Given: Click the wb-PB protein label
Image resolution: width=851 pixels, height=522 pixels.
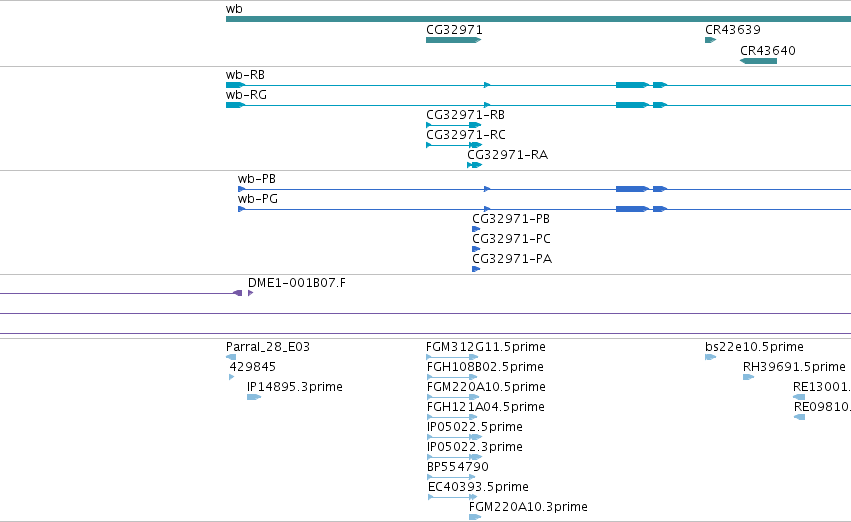Looking at the screenshot, I should click(x=257, y=179).
